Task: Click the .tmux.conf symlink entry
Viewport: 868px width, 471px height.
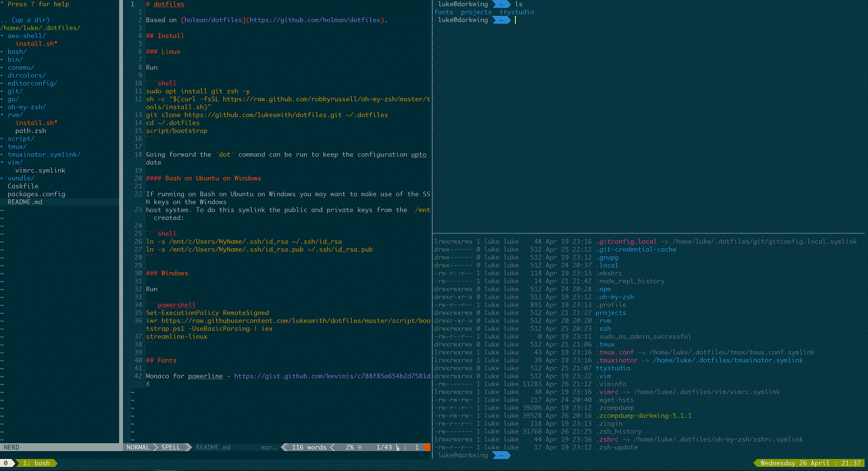Action: click(615, 352)
